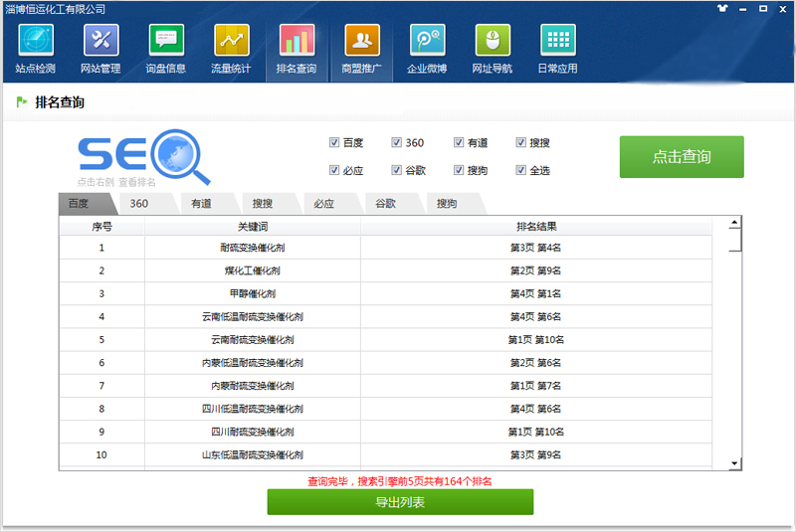Click the 点击右侧 查看排名 caption

(x=116, y=182)
